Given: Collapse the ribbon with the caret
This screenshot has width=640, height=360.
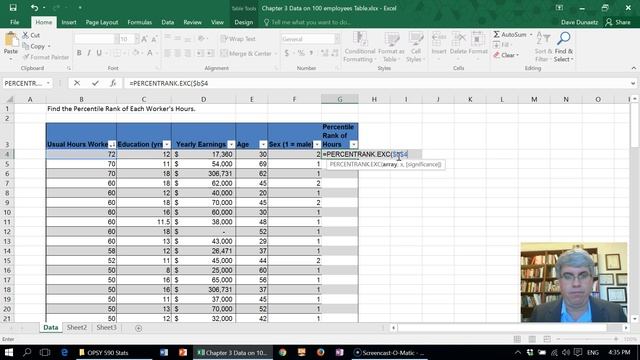Looking at the screenshot, I should point(633,68).
